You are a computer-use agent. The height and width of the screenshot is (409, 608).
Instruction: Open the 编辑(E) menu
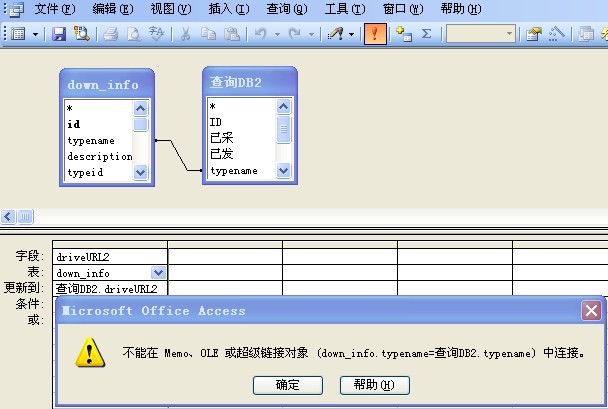click(113, 9)
